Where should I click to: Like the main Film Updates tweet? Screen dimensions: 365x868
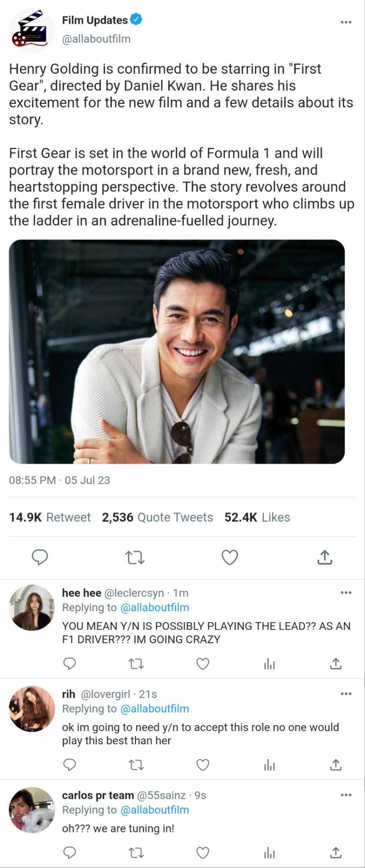click(229, 557)
